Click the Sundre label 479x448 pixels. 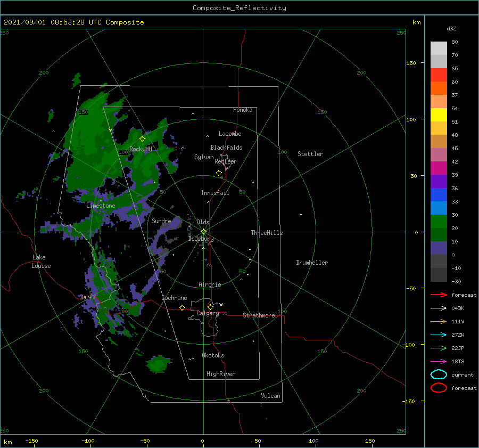pos(161,221)
